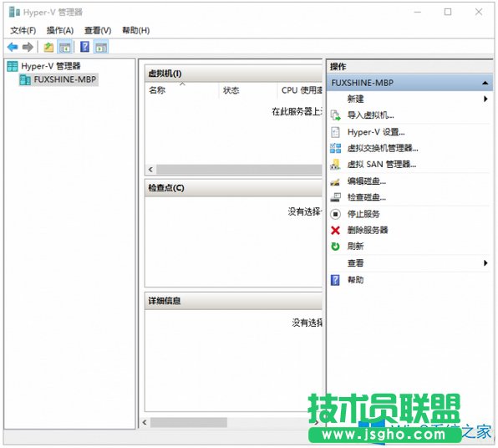Click the Up one level folder icon

tap(48, 48)
